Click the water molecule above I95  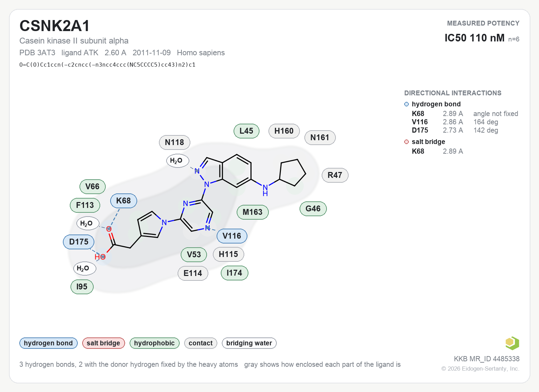(x=84, y=268)
